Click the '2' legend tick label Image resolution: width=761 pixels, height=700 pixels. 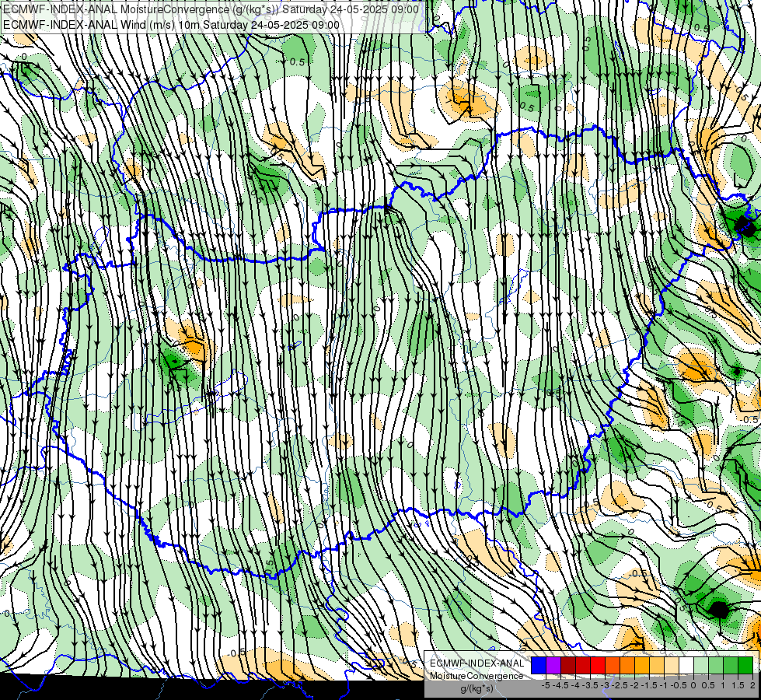click(x=752, y=685)
